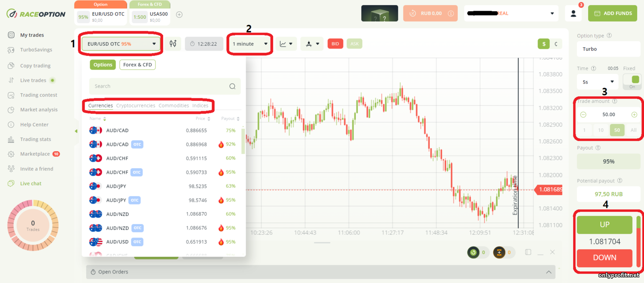Viewport: 644px width, 283px height.
Task: Switch to the Cryptocurrencies tab
Action: tap(136, 106)
